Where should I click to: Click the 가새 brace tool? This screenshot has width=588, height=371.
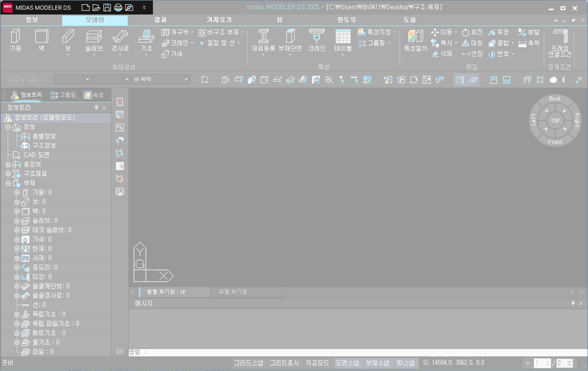pyautogui.click(x=172, y=54)
